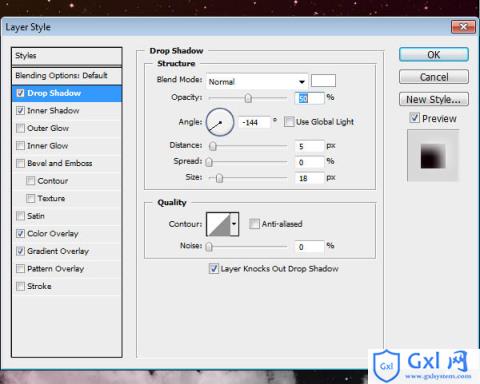480x384 pixels.
Task: Open the Inner Shadow settings entry
Action: click(x=53, y=111)
